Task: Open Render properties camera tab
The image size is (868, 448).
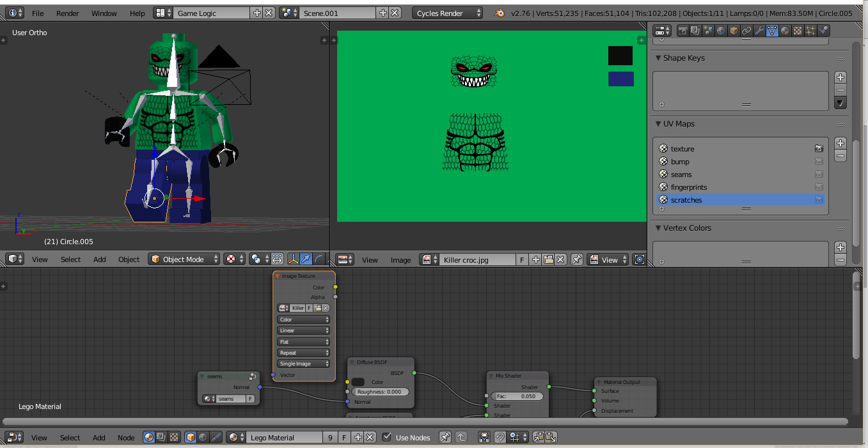Action: (x=683, y=30)
